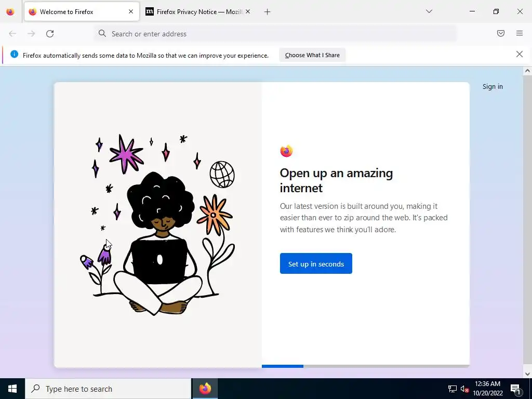Image resolution: width=532 pixels, height=399 pixels.
Task: Open a new tab with plus icon
Action: pos(268,12)
